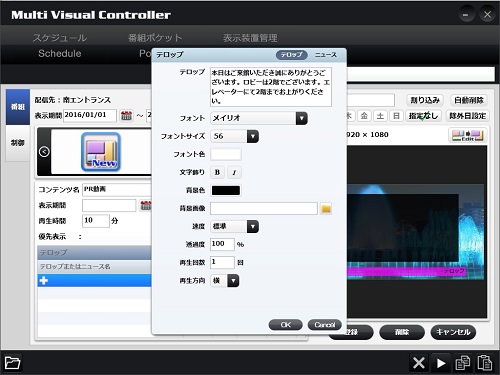Open the フォント メイリオ dropdown
Viewport: 500px width, 375px height.
(x=259, y=118)
